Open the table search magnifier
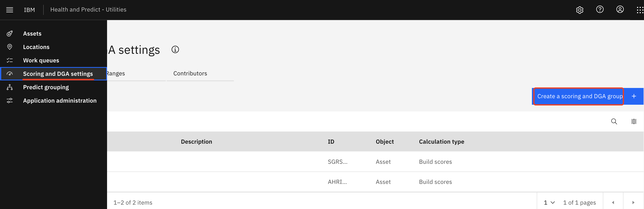This screenshot has width=644, height=209. tap(614, 121)
